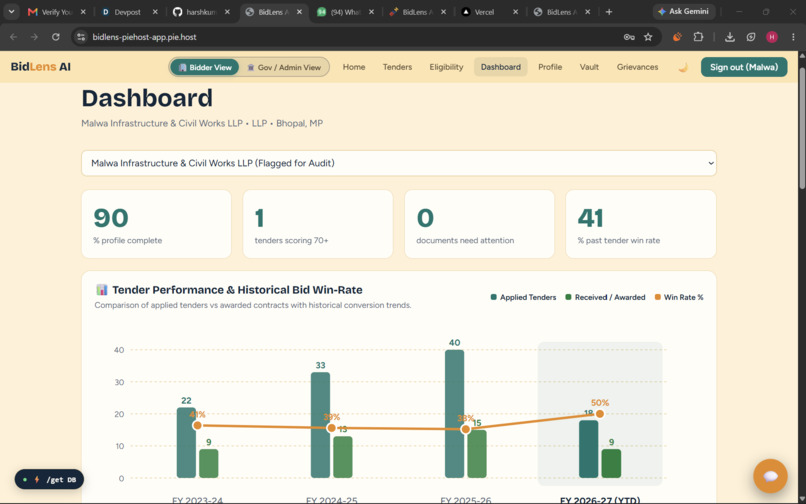
Task: Open the site information icon in address bar
Action: coord(81,37)
